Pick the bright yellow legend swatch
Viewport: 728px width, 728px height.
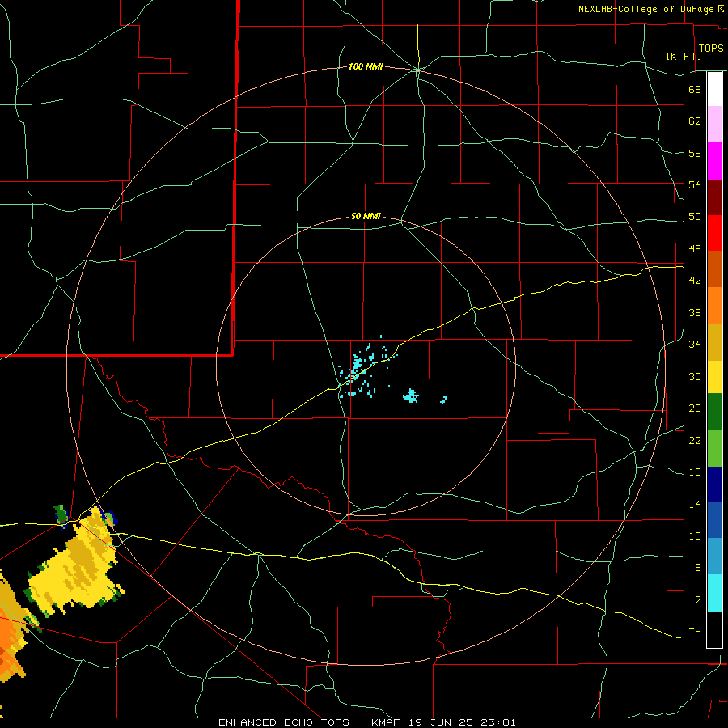[714, 377]
